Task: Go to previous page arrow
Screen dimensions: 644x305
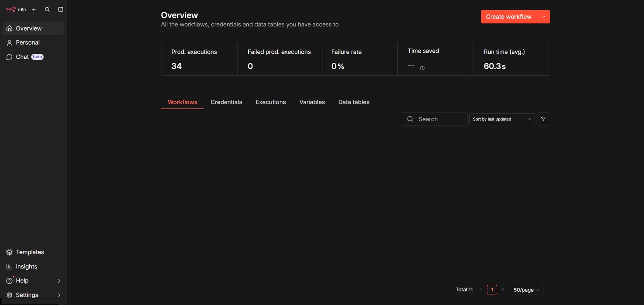Action: pyautogui.click(x=481, y=290)
